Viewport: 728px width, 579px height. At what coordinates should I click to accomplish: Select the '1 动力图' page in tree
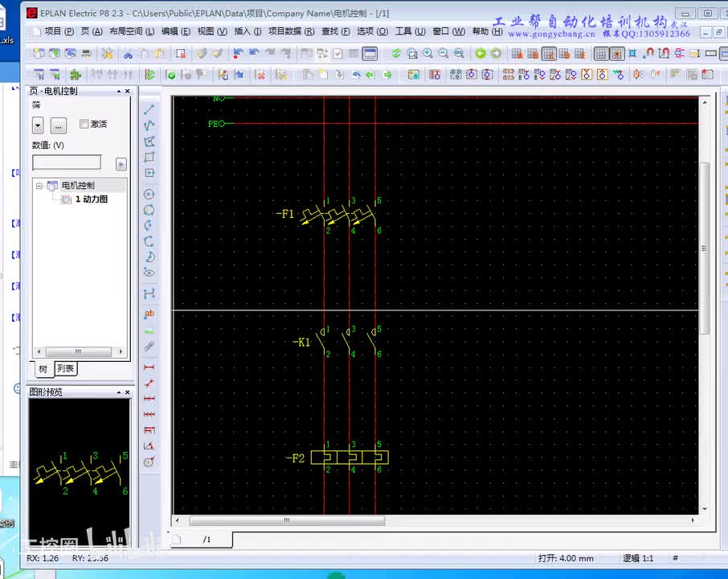(x=92, y=199)
